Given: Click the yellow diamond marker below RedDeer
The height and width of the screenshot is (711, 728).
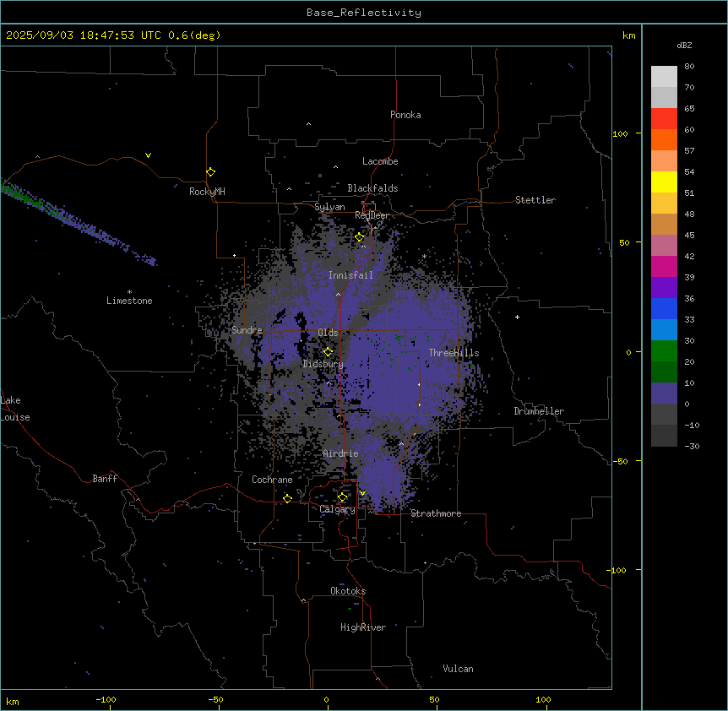Looking at the screenshot, I should tap(359, 237).
